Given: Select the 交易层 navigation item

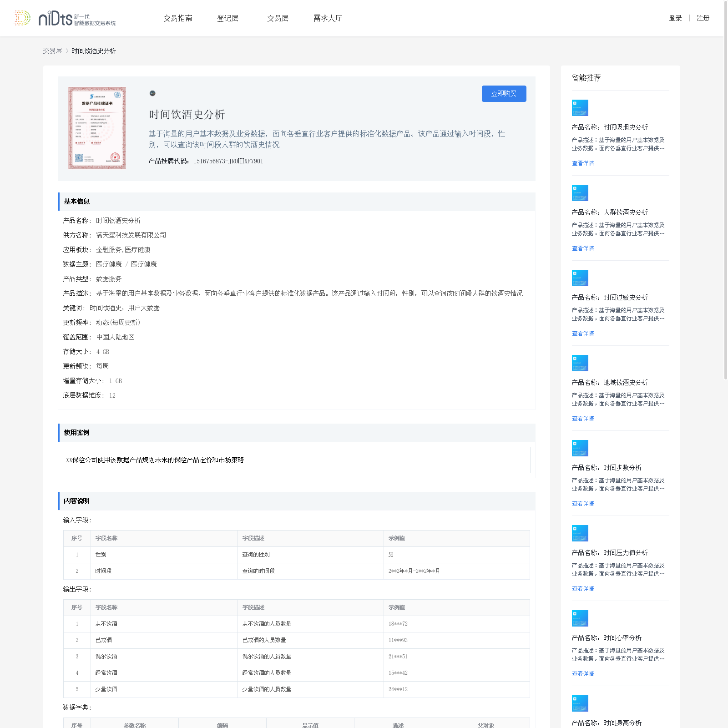Looking at the screenshot, I should [278, 18].
